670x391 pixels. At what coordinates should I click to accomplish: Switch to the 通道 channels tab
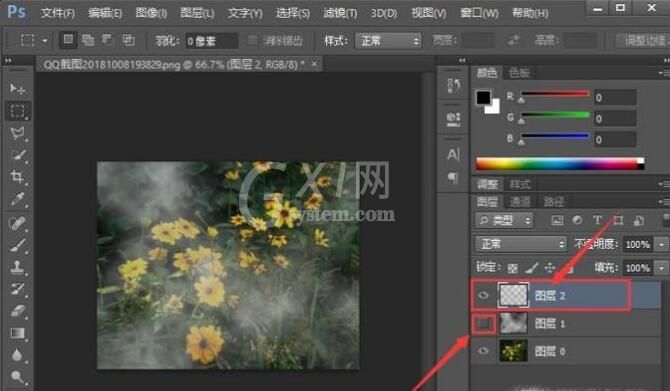coord(520,202)
